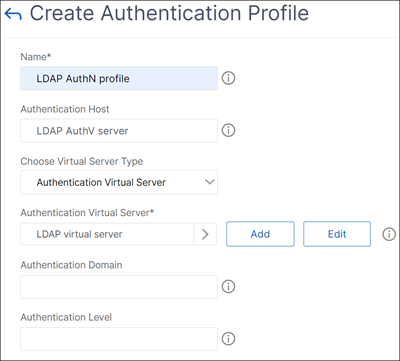Click the Name* label

pyautogui.click(x=36, y=57)
